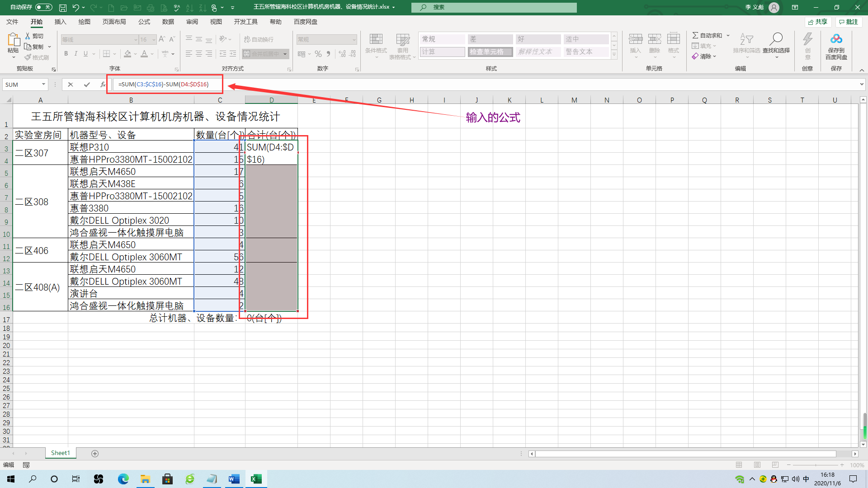
Task: Click the decrease font size icon
Action: click(x=172, y=39)
